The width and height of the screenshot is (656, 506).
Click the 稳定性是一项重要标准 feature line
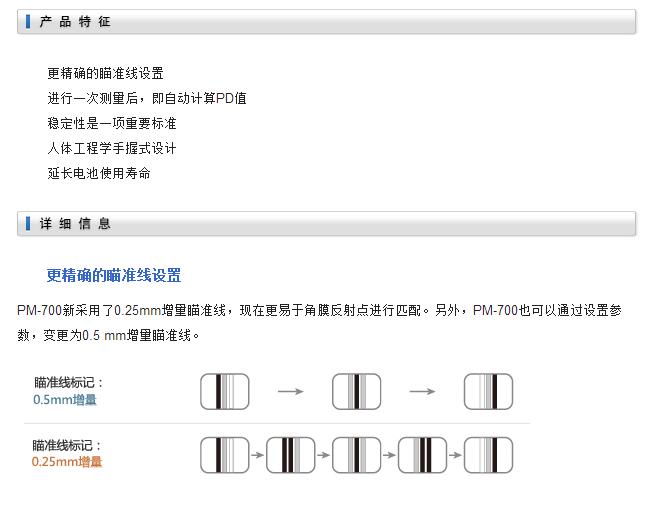(111, 123)
